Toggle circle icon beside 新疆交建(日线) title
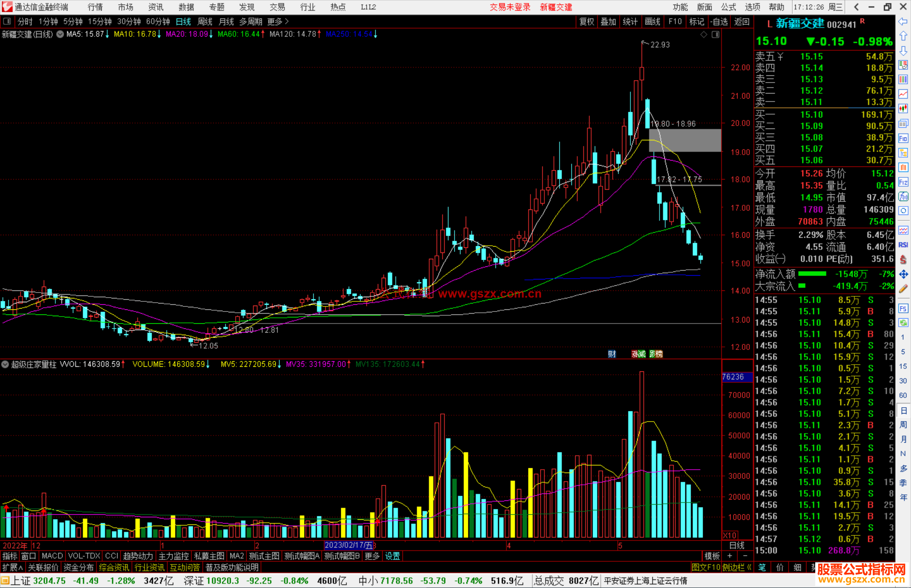This screenshot has height=588, width=911. tap(60, 34)
